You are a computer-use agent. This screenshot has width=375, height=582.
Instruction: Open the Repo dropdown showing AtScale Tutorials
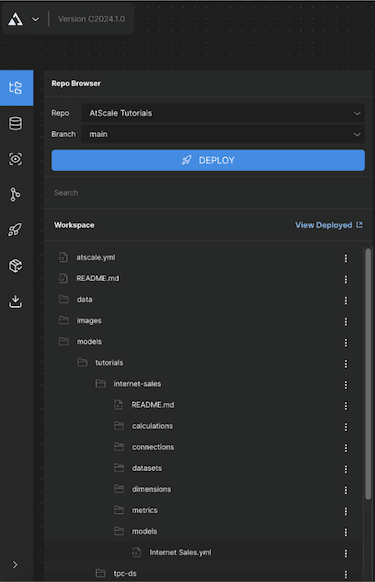pyautogui.click(x=223, y=113)
